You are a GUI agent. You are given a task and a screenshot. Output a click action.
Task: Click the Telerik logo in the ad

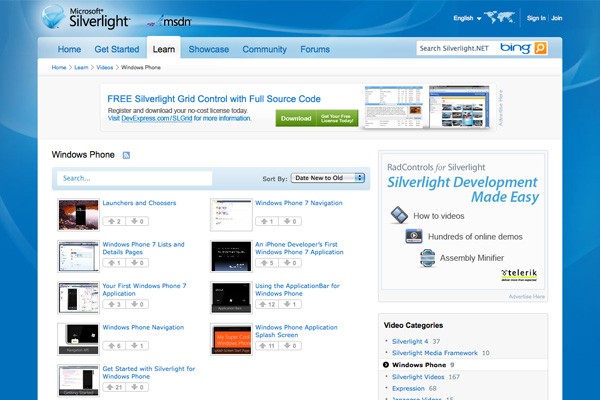pos(519,274)
